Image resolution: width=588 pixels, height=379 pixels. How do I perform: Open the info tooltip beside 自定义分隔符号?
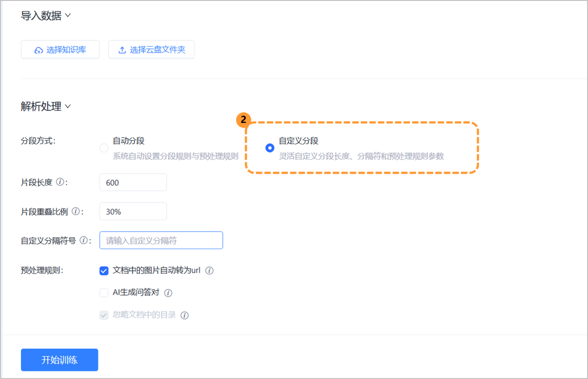point(83,240)
